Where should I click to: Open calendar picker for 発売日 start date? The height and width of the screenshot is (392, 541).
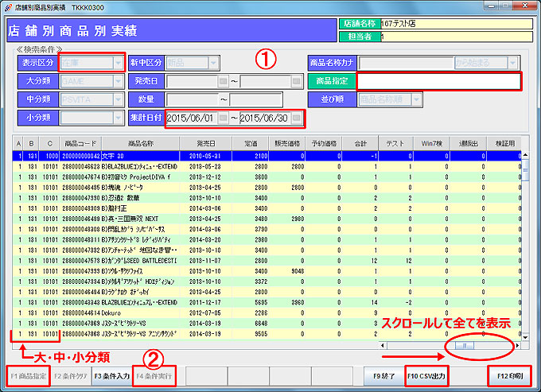point(223,81)
